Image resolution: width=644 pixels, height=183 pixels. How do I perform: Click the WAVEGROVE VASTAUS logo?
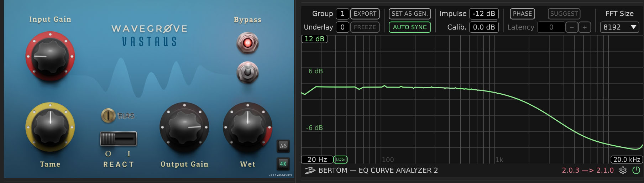[149, 35]
